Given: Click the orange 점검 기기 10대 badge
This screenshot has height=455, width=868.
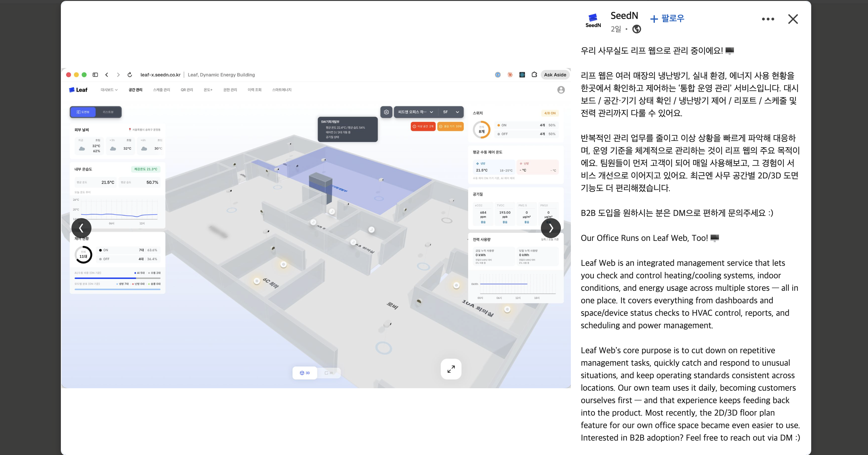Looking at the screenshot, I should [450, 126].
